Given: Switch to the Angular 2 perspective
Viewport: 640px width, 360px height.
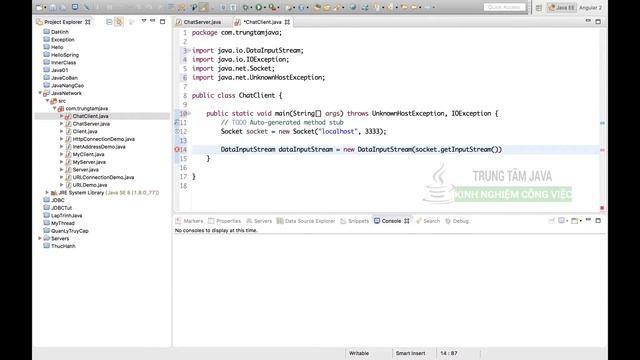Looking at the screenshot, I should tap(590, 7).
